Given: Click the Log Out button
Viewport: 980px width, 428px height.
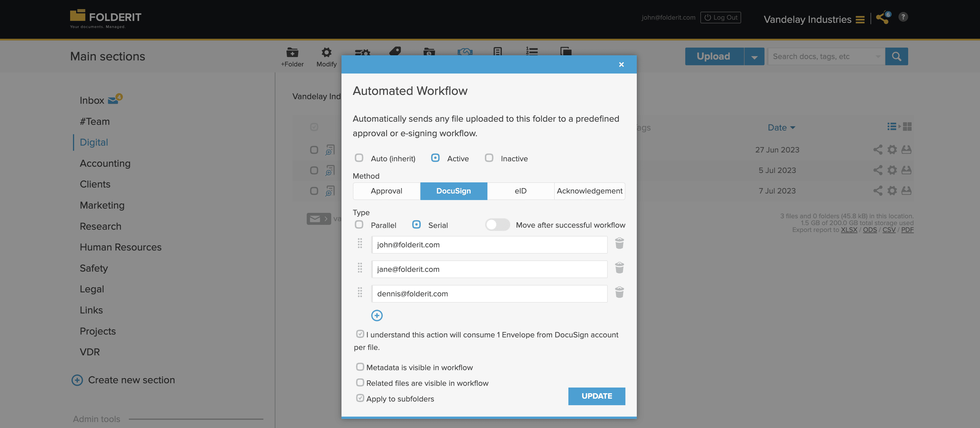Looking at the screenshot, I should click(721, 17).
